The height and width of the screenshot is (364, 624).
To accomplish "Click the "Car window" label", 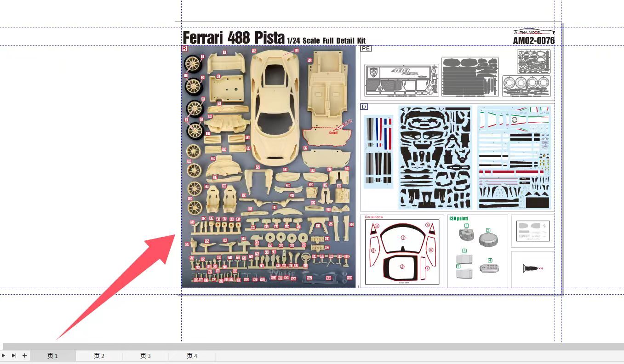I will pyautogui.click(x=374, y=217).
